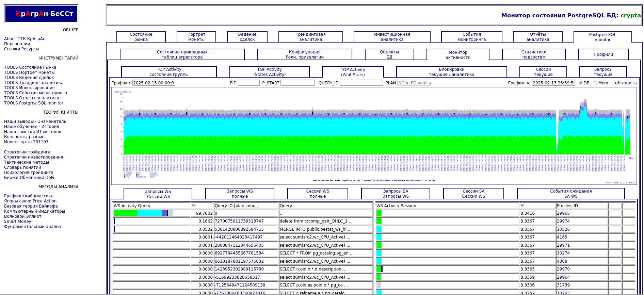Open Process ID 29965 link
The height and width of the screenshot is (295, 644).
(563, 213)
